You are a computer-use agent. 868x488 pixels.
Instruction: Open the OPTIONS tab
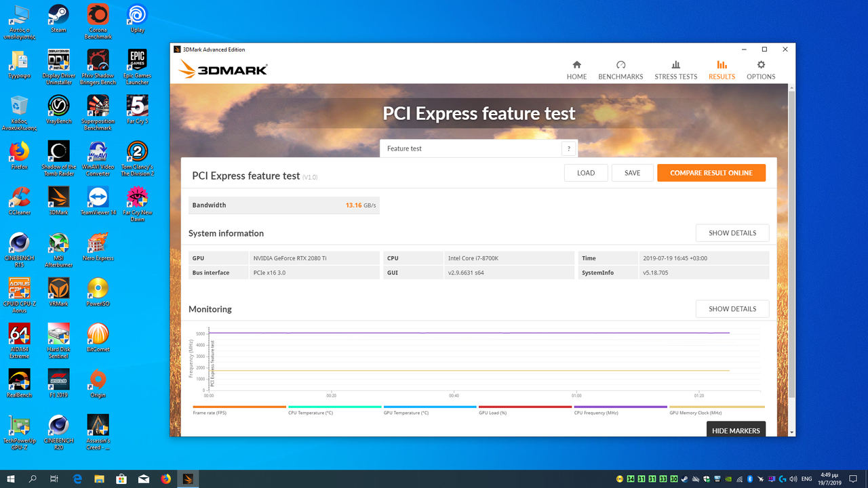[x=761, y=70]
